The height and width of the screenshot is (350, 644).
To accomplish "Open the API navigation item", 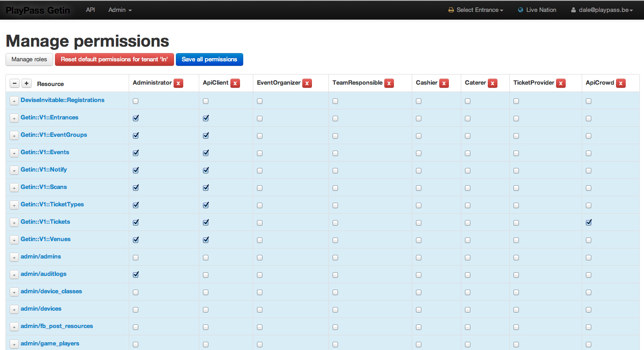I will [x=90, y=10].
